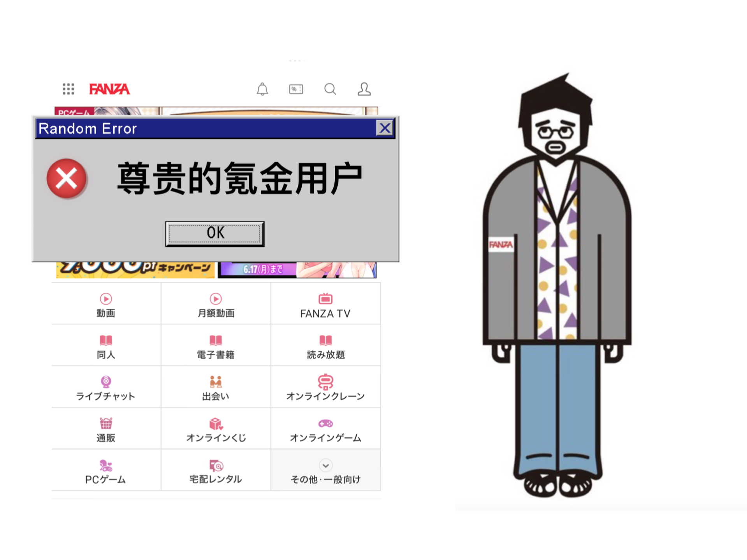Image resolution: width=747 pixels, height=560 pixels.
Task: Click the ライブチャット webcam icon
Action: coord(106,382)
